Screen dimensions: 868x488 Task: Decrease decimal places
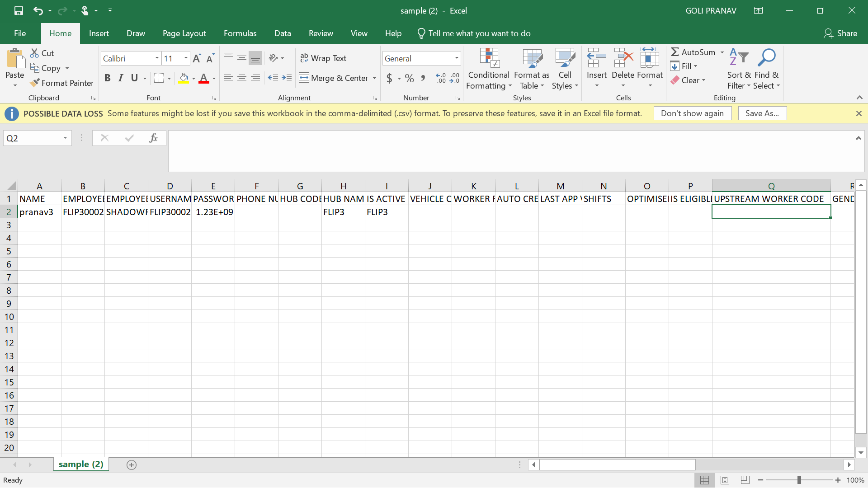pyautogui.click(x=454, y=78)
